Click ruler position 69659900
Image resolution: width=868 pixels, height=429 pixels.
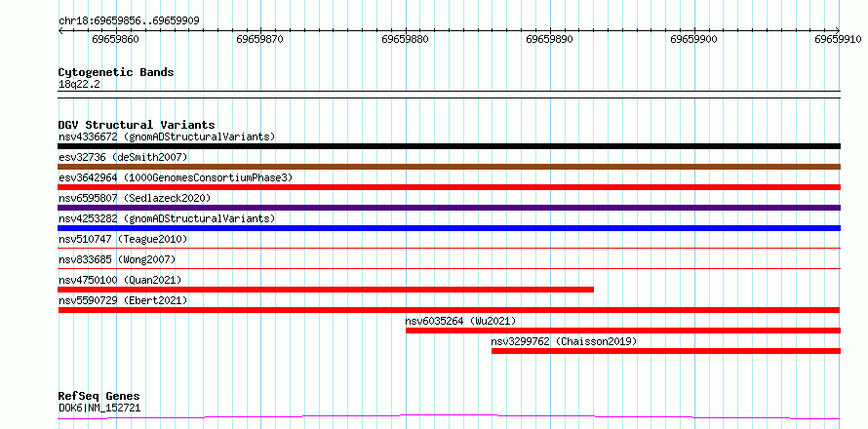coord(694,39)
